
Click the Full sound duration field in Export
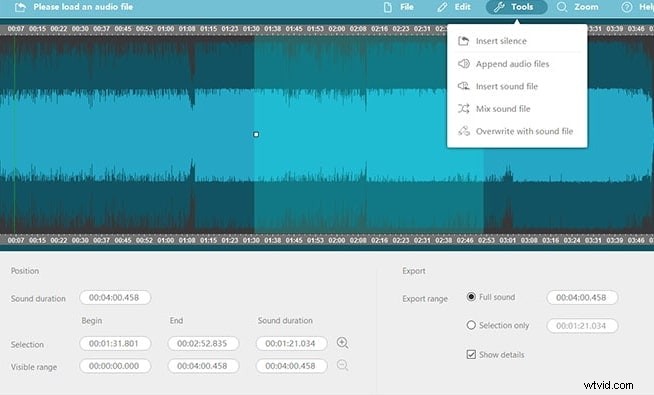pos(582,297)
